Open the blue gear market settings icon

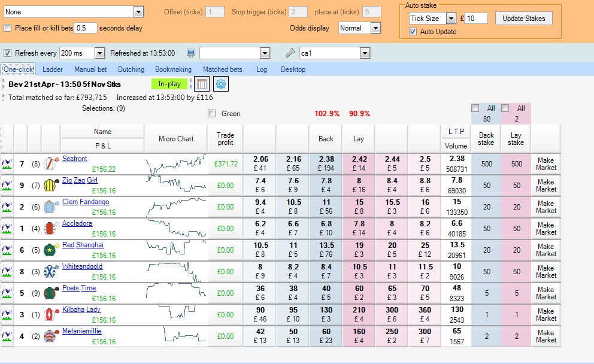[x=220, y=84]
